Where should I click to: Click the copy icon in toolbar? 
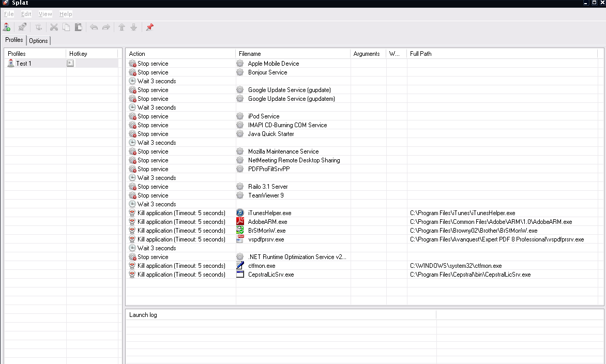(66, 27)
